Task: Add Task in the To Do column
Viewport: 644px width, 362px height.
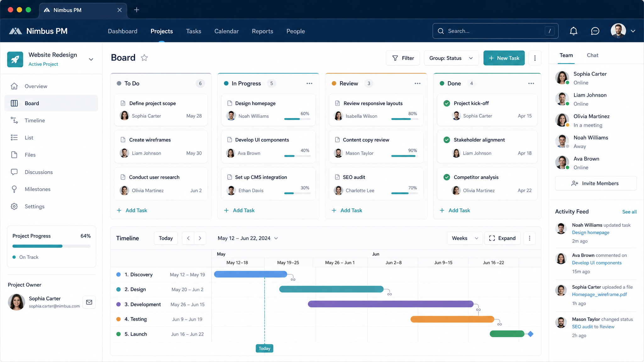Action: pos(132,210)
